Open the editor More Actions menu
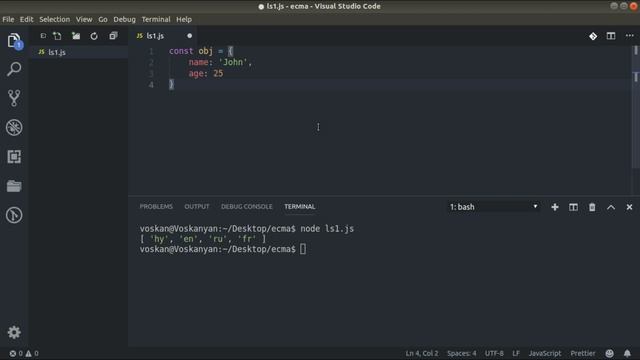 [x=629, y=36]
